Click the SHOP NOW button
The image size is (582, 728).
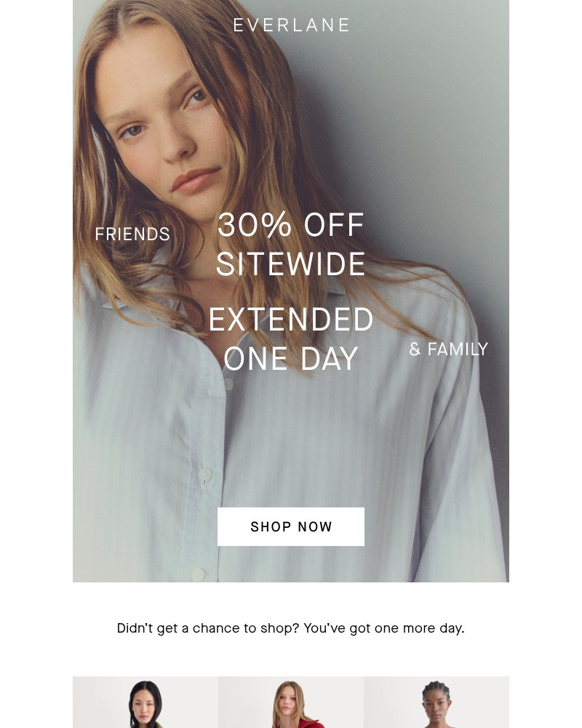[x=291, y=526]
